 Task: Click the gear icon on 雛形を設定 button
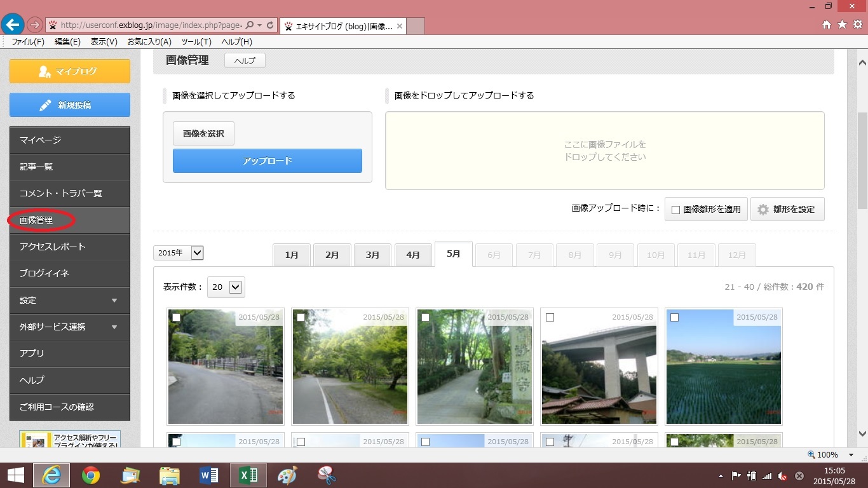(763, 209)
